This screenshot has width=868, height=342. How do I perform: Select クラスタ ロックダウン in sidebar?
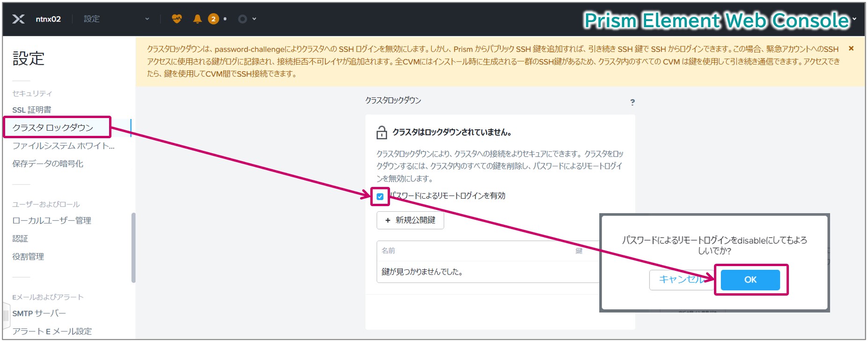coord(53,127)
